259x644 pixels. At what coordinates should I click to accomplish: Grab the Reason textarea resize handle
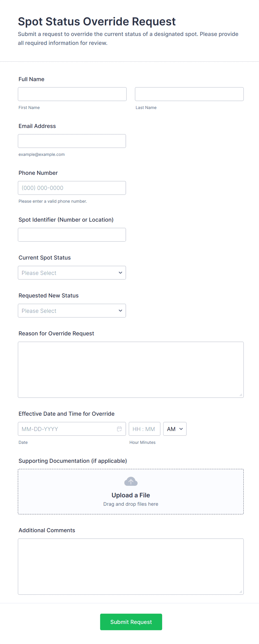pos(241,395)
